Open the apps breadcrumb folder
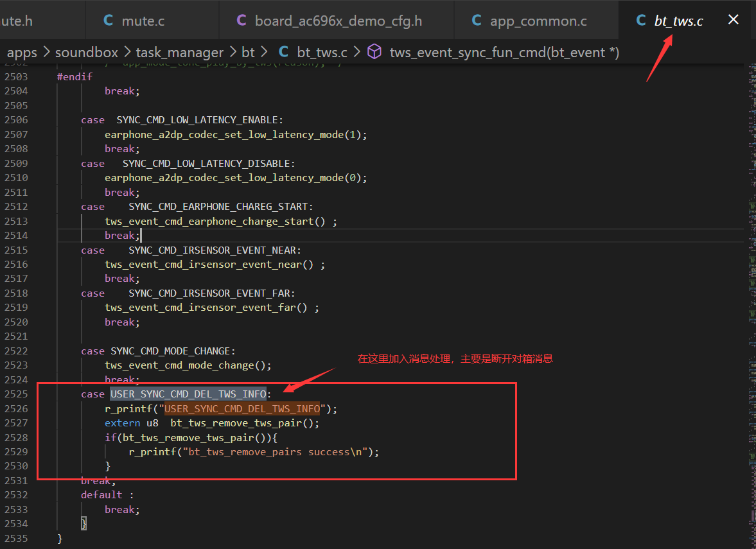Image resolution: width=756 pixels, height=549 pixels. (x=22, y=53)
